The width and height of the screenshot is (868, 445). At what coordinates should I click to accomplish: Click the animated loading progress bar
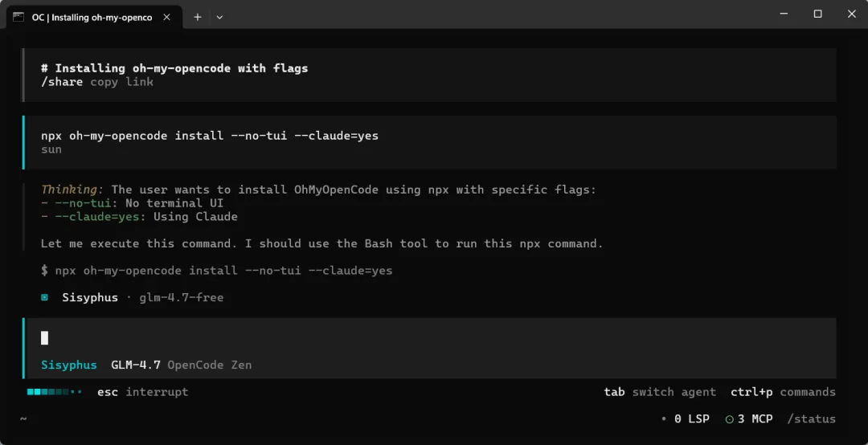(x=54, y=392)
